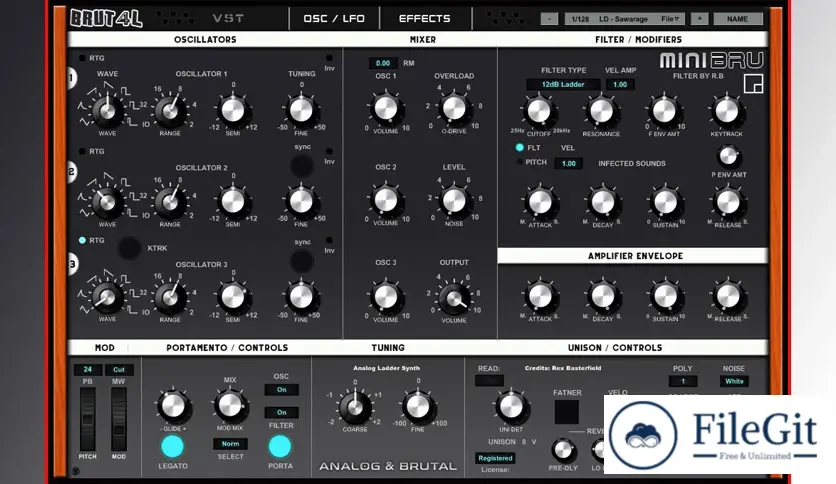This screenshot has width=836, height=484.
Task: Enable sync on Oscillator 3
Action: (302, 261)
